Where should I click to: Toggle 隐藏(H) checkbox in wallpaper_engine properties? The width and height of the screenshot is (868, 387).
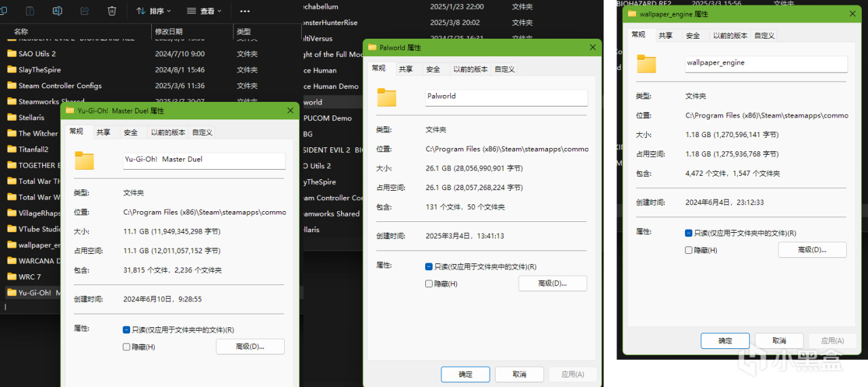tap(689, 250)
